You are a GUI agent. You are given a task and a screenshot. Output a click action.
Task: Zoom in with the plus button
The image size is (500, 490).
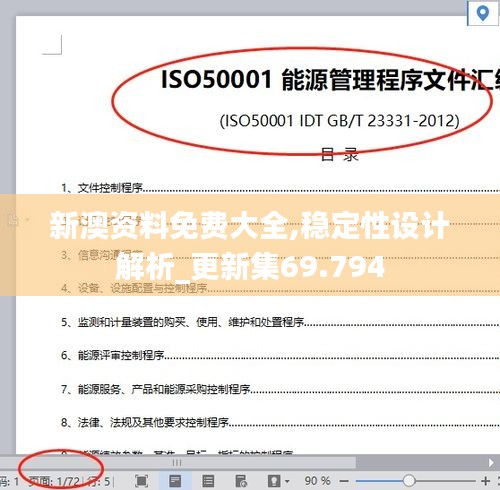[x=486, y=481]
